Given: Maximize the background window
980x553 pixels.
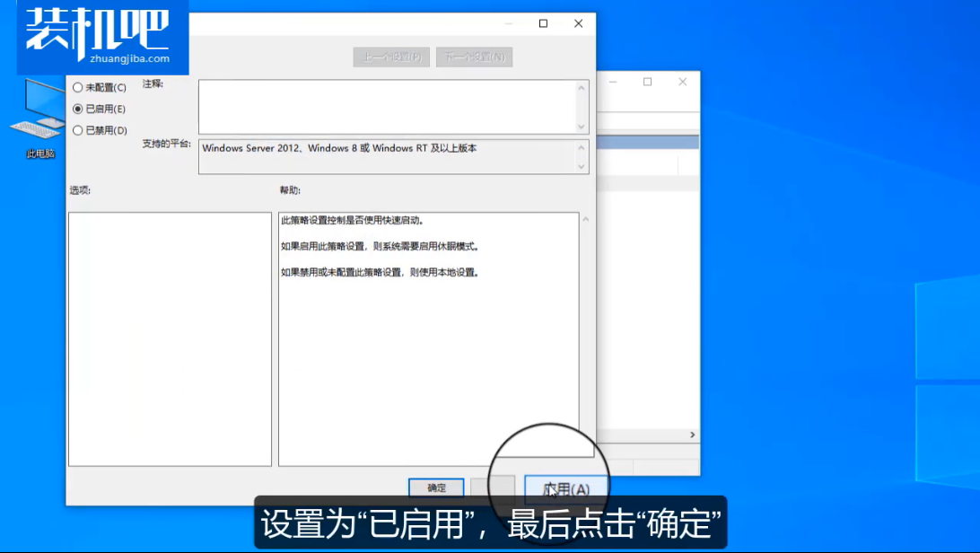Looking at the screenshot, I should point(647,82).
